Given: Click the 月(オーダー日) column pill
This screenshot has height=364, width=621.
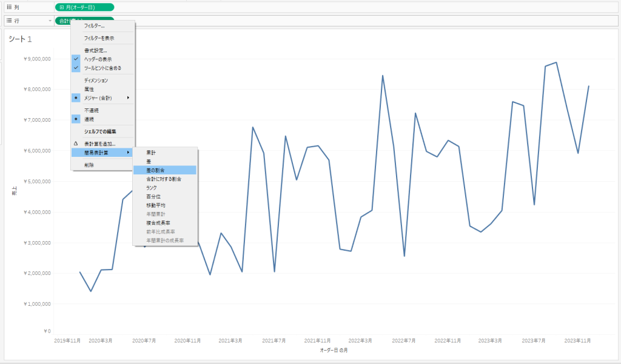Looking at the screenshot, I should coord(84,7).
